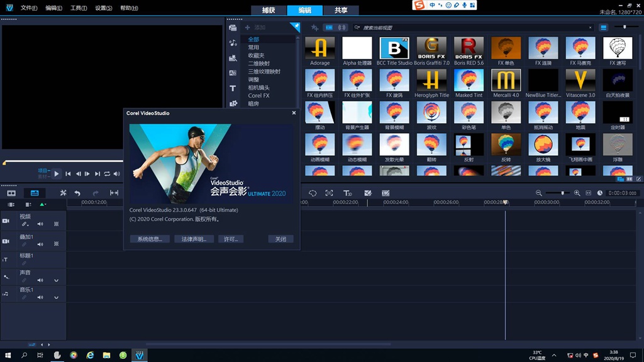Open the Media library panel icon
Viewport: 644px width, 362px height.
233,28
